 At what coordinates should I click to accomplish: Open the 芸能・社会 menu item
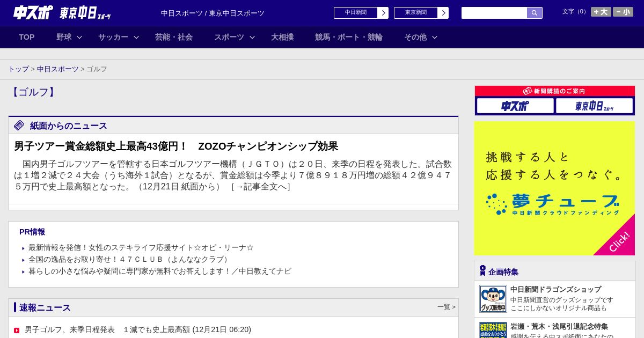pyautogui.click(x=174, y=37)
